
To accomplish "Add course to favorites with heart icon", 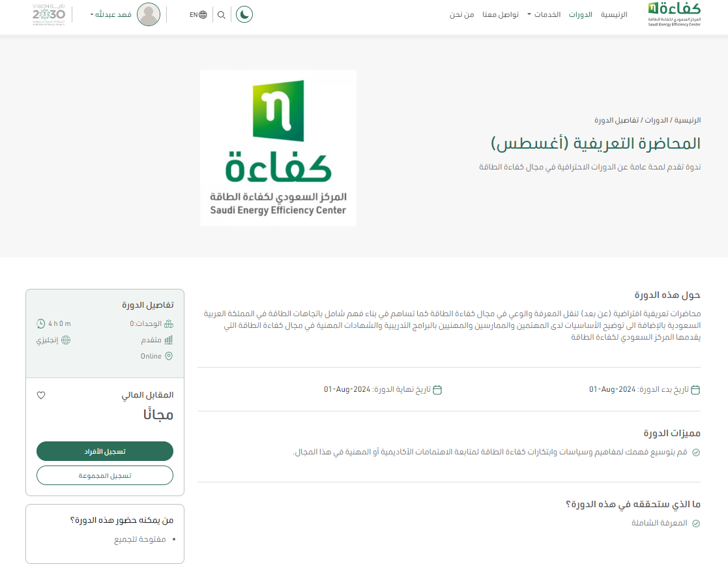I will 41,395.
